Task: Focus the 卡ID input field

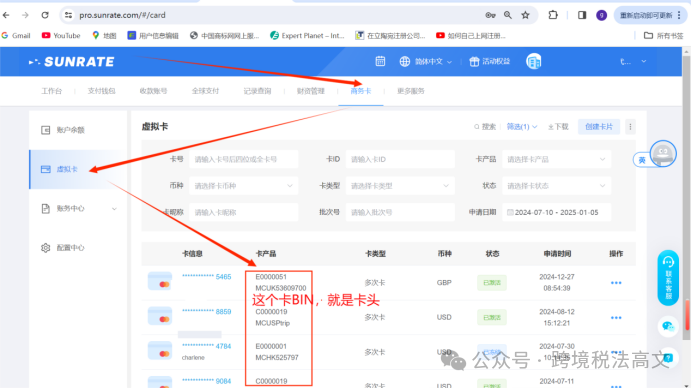Action: tap(400, 159)
